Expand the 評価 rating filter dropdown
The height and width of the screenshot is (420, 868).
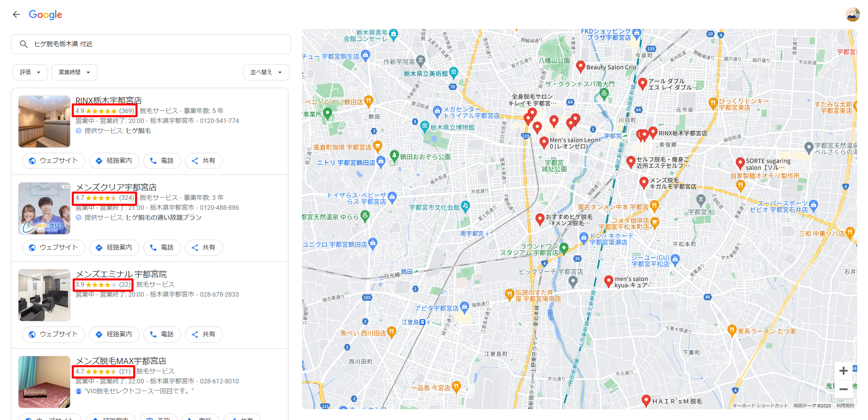coord(30,72)
